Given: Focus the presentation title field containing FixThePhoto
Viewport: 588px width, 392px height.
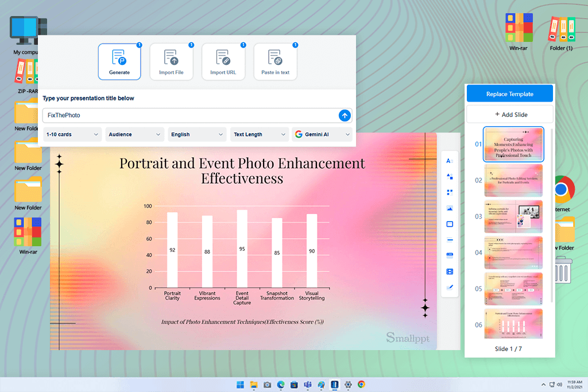Looking at the screenshot, I should 197,115.
